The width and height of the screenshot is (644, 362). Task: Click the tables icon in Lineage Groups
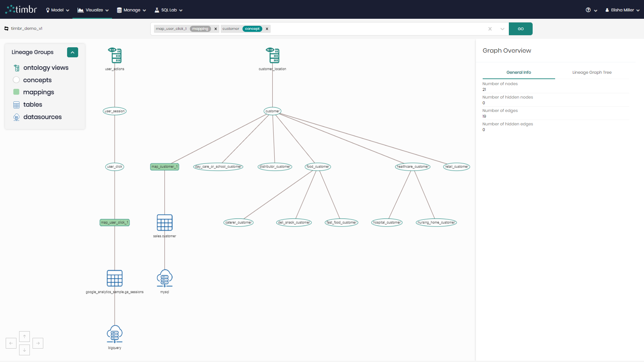pyautogui.click(x=16, y=105)
